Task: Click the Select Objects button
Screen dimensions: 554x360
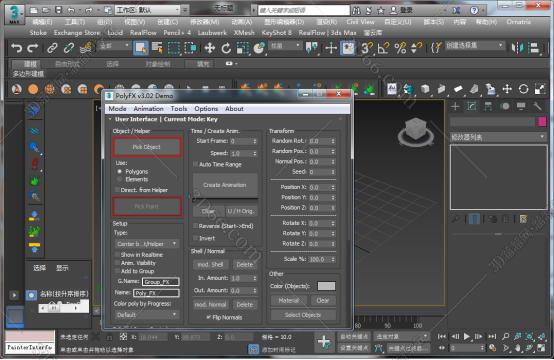Action: click(303, 315)
